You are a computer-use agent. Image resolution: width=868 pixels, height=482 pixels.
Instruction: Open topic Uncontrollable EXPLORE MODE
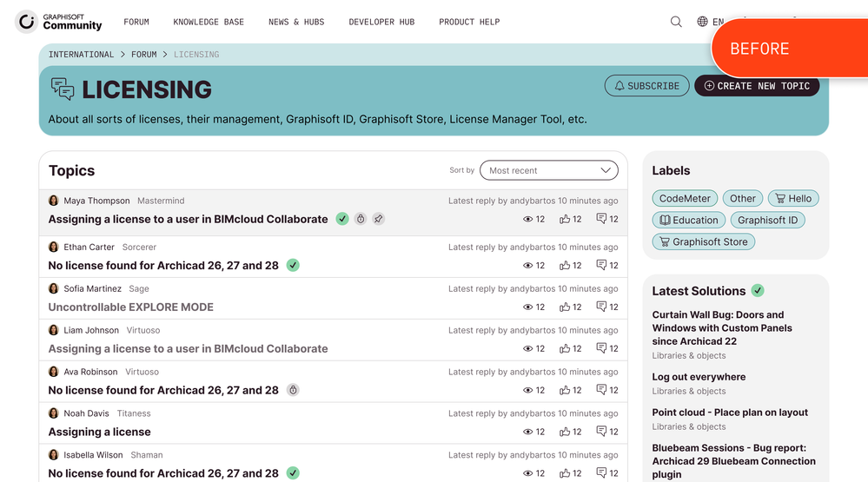(x=130, y=307)
